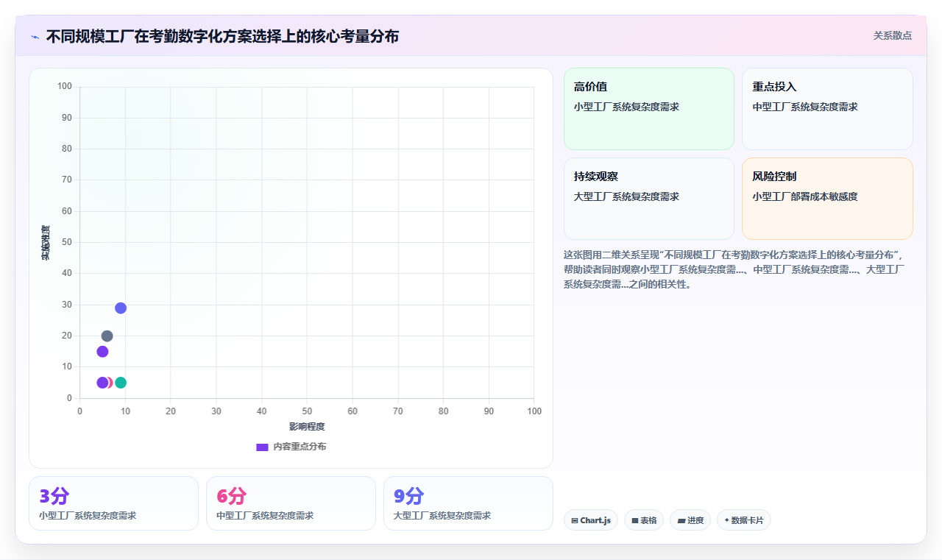Click the 3分 score card
This screenshot has height=560, width=942.
coord(113,503)
